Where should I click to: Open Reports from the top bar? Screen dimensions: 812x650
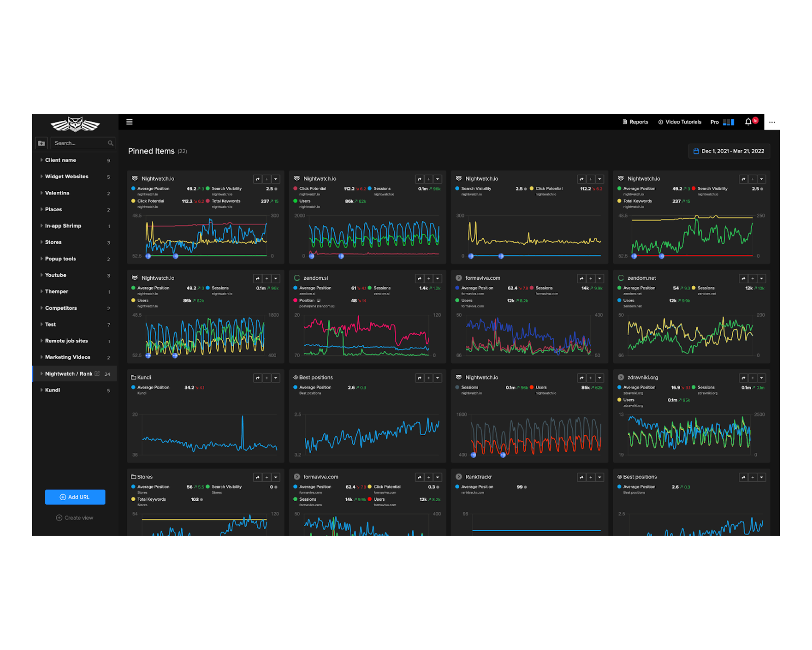635,122
